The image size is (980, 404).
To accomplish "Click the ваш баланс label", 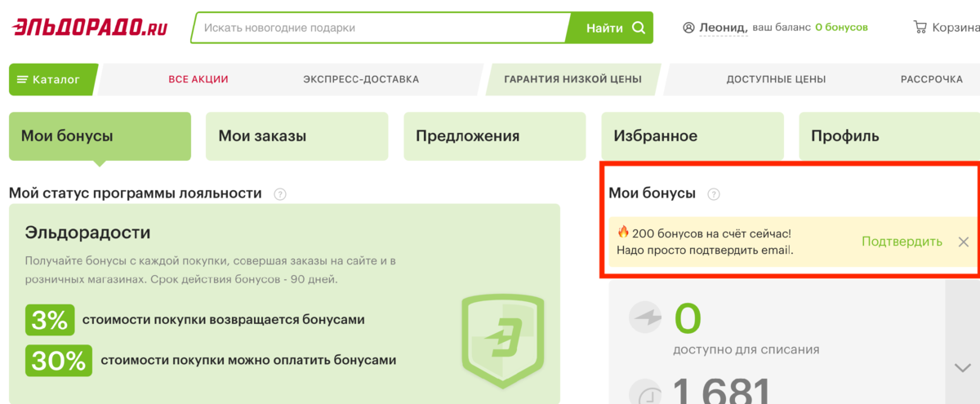I will (x=781, y=28).
